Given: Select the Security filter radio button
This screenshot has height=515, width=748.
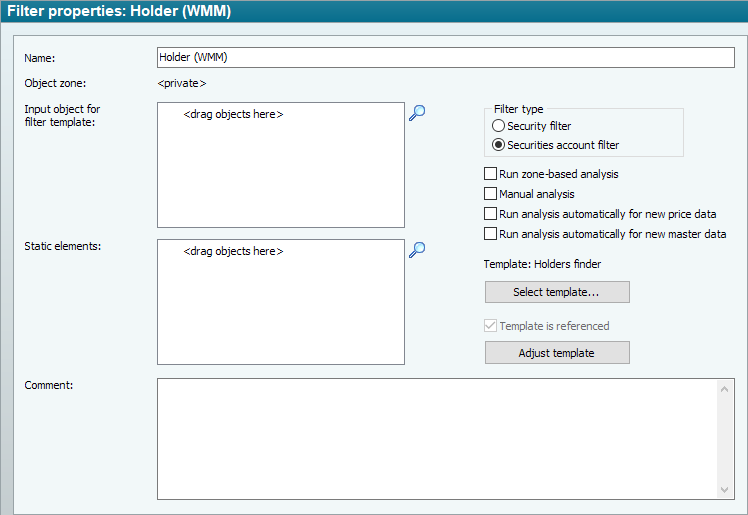Looking at the screenshot, I should 499,126.
